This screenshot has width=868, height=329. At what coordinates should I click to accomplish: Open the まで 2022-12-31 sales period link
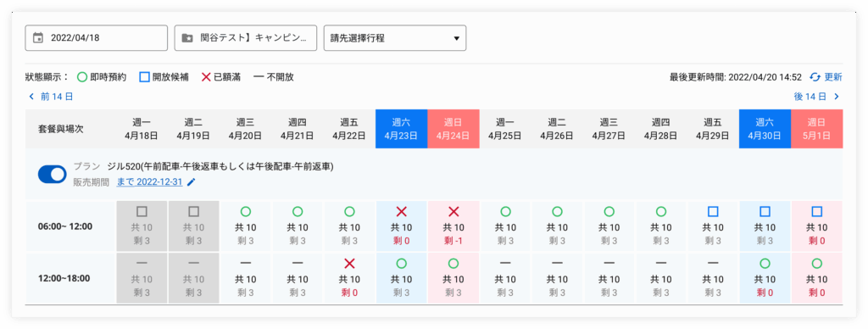149,182
